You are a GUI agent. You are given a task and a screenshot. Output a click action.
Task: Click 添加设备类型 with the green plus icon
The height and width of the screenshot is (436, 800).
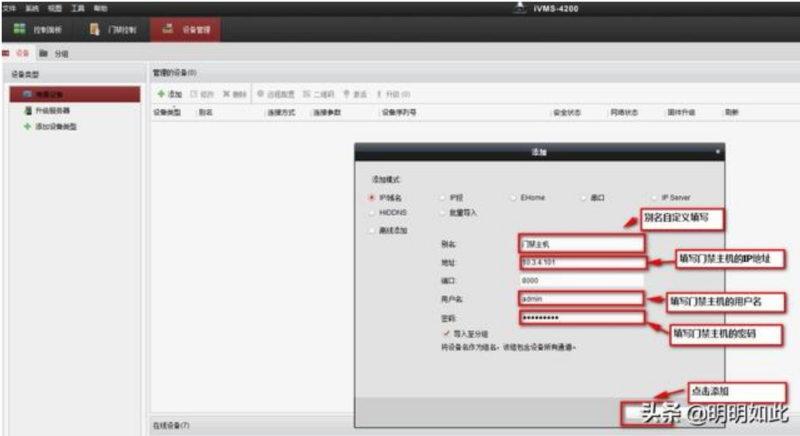tap(48, 127)
